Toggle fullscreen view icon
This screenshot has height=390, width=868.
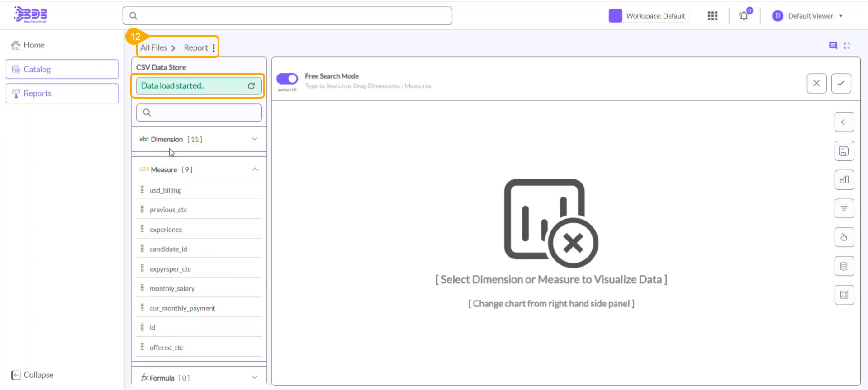click(847, 46)
